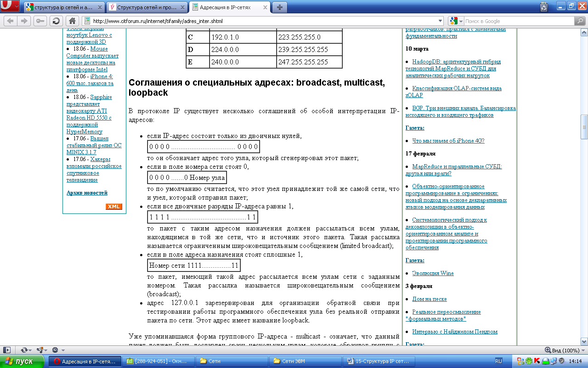Click the Back navigation arrow

[10, 21]
